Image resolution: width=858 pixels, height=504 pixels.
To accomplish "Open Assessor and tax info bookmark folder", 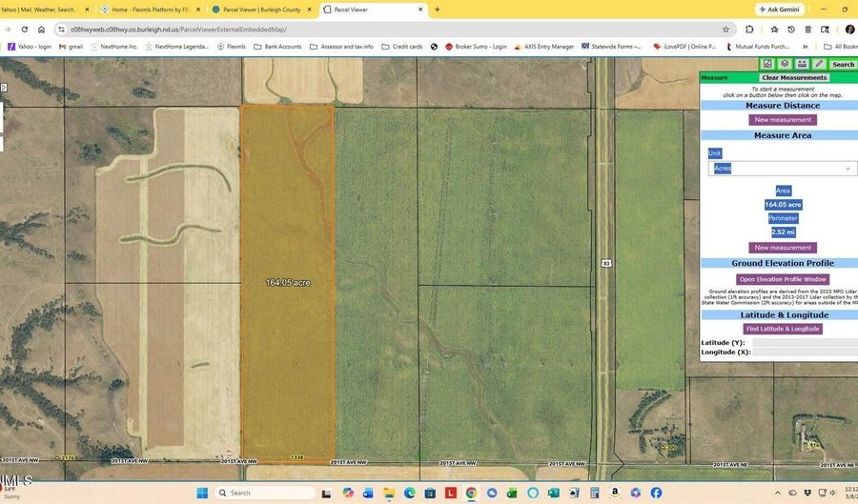I will point(341,47).
